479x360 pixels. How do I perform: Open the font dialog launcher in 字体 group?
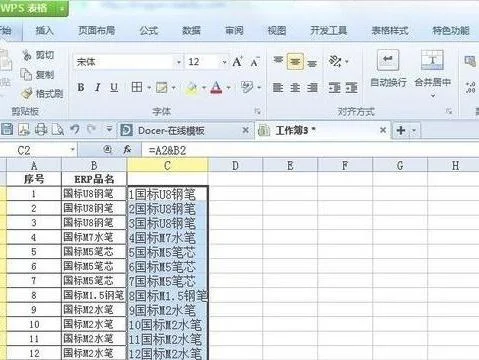(x=257, y=111)
